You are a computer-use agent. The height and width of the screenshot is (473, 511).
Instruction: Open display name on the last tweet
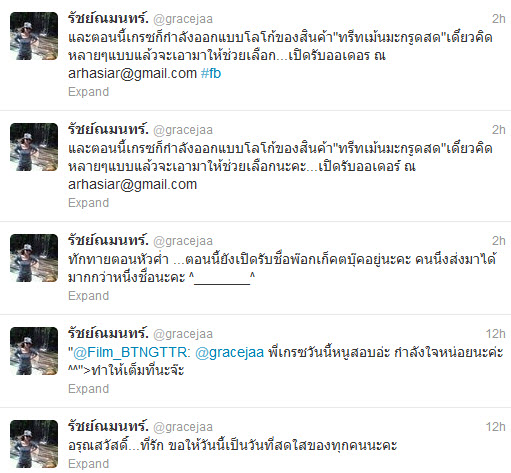tap(108, 426)
